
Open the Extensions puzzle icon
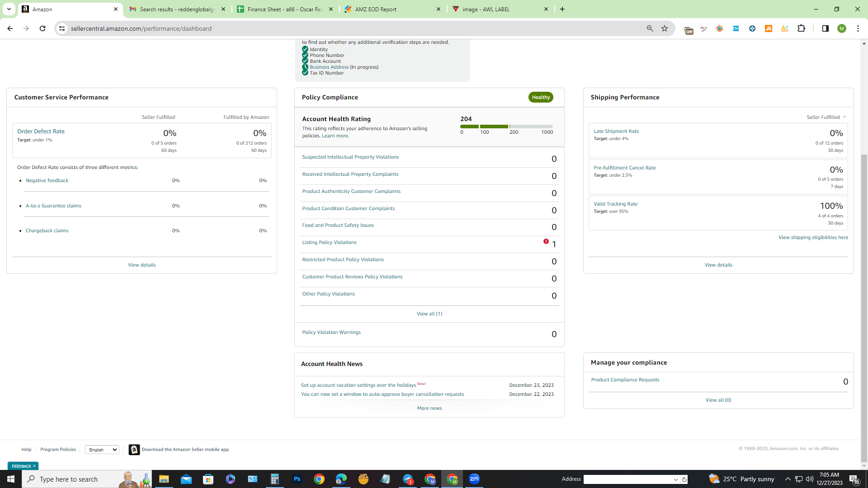coord(801,28)
